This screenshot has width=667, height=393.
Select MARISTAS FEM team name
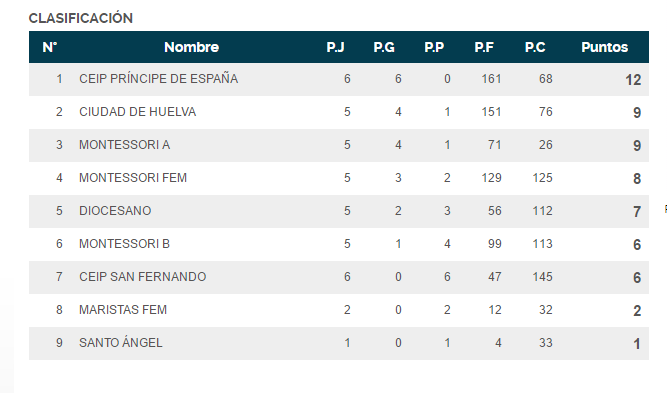point(123,310)
